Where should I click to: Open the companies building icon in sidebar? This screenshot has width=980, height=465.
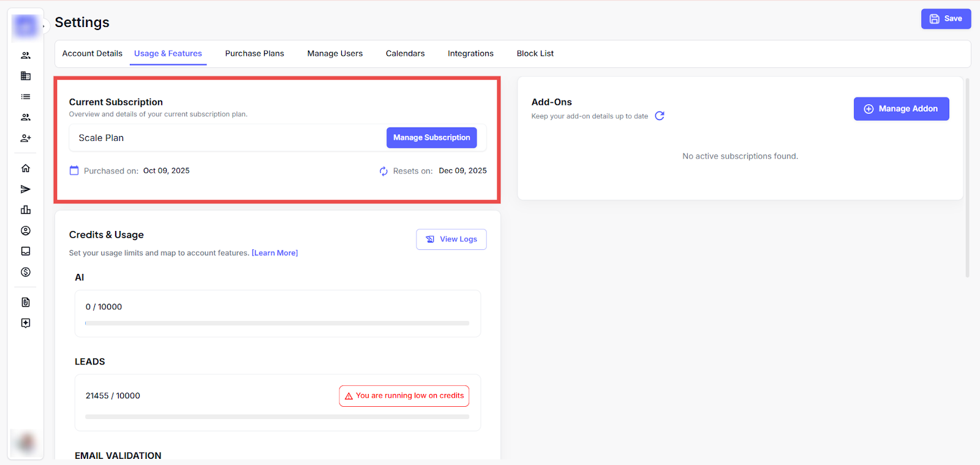click(x=26, y=76)
